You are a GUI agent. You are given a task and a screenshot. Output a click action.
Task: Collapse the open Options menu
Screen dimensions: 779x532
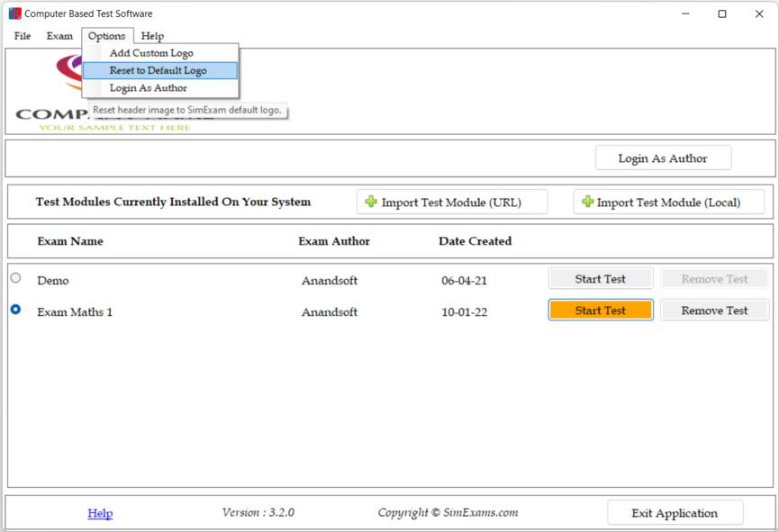[x=107, y=36]
